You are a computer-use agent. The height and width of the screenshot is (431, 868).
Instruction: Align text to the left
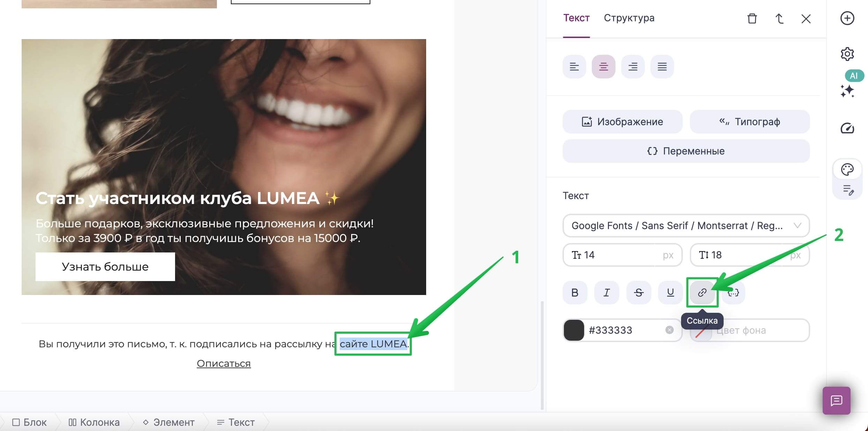click(x=574, y=66)
